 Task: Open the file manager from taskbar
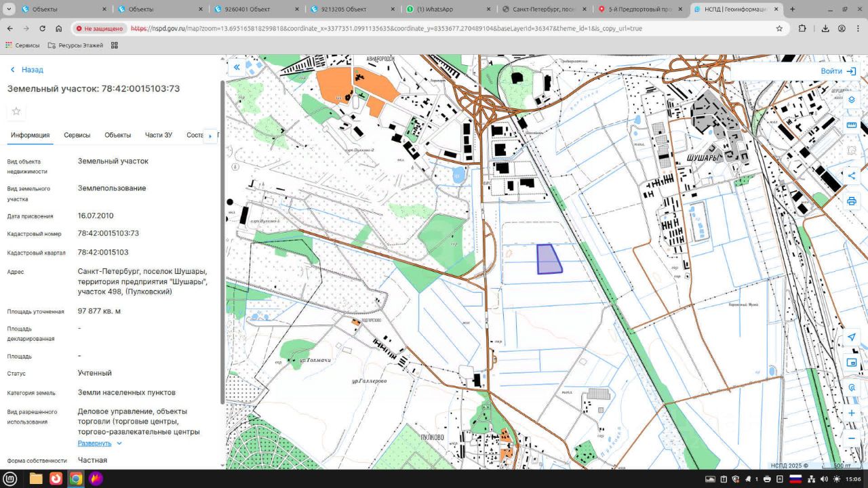click(36, 479)
